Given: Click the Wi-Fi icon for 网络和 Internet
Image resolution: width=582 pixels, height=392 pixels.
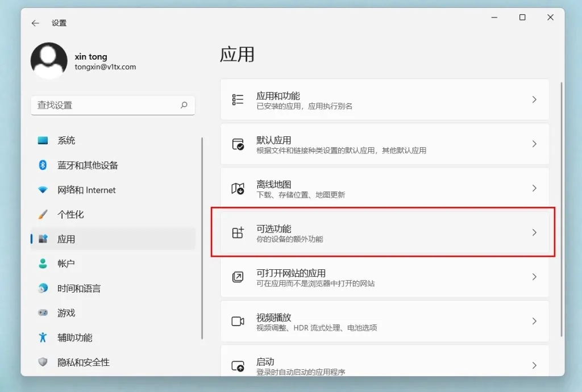Looking at the screenshot, I should [x=43, y=190].
